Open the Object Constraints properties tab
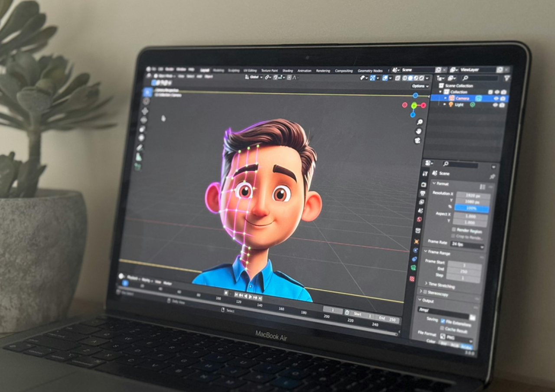 click(x=415, y=259)
